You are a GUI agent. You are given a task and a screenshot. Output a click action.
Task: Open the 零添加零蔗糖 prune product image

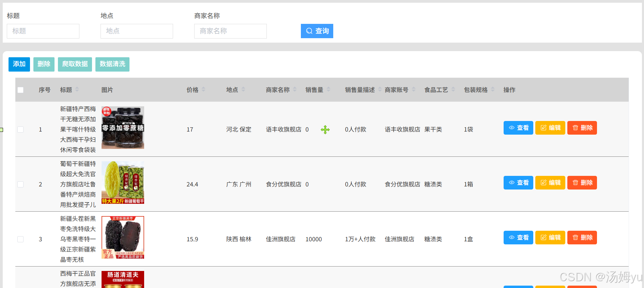[x=123, y=127]
